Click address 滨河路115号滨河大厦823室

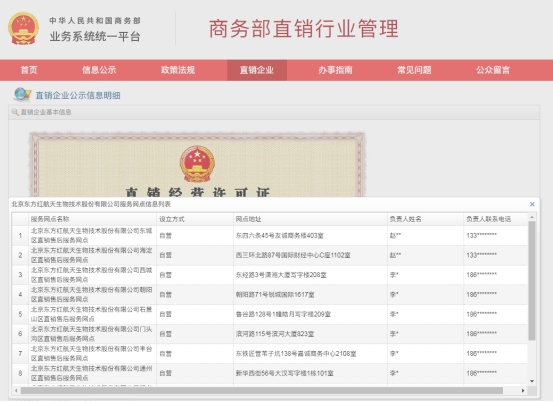point(275,334)
